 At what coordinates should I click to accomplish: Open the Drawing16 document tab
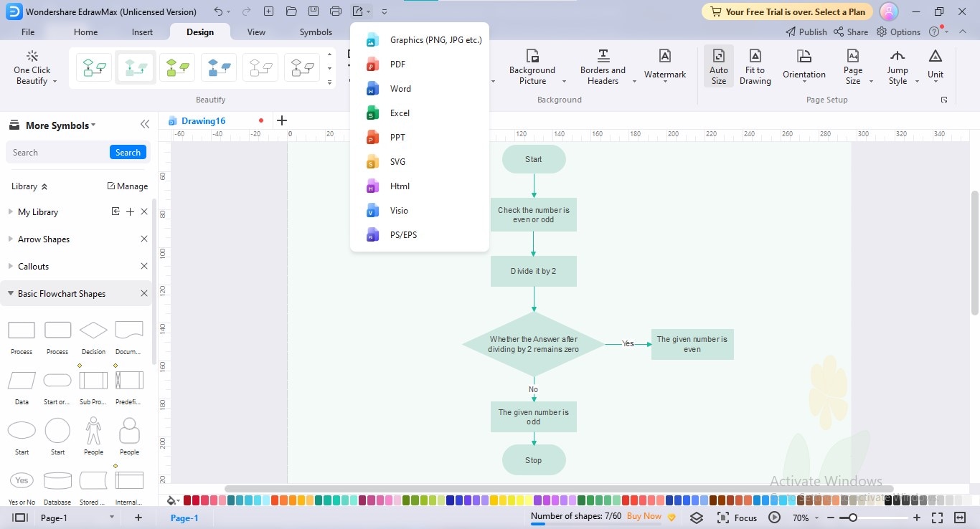(x=204, y=121)
